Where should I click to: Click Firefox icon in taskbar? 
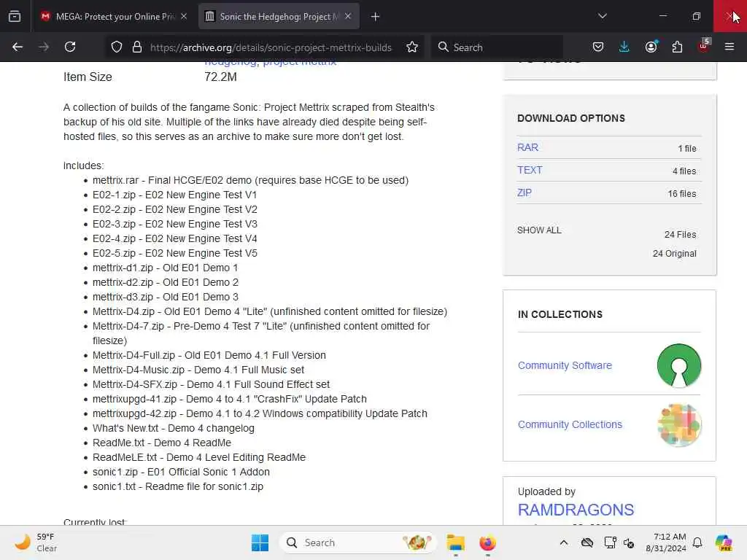click(487, 542)
